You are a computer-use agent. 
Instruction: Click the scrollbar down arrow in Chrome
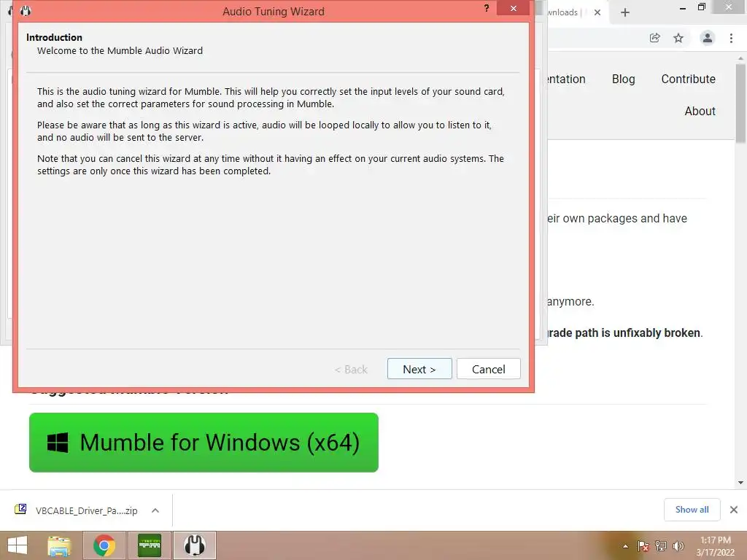(x=740, y=483)
